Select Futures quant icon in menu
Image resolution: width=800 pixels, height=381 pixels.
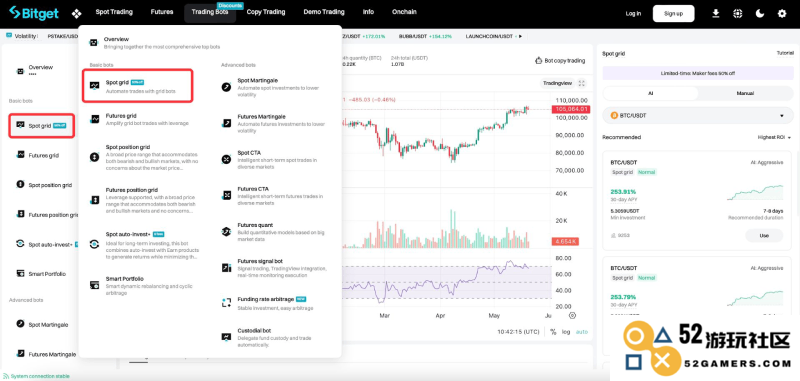pos(226,232)
